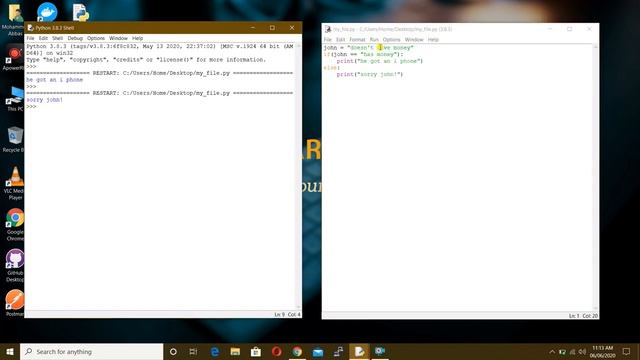
Task: Open Mail app from taskbar
Action: (318, 351)
